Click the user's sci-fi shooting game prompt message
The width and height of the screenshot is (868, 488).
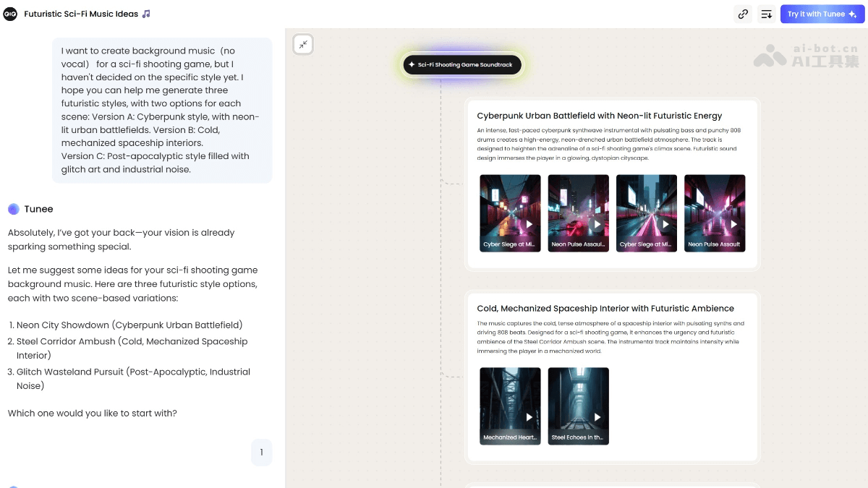[161, 110]
